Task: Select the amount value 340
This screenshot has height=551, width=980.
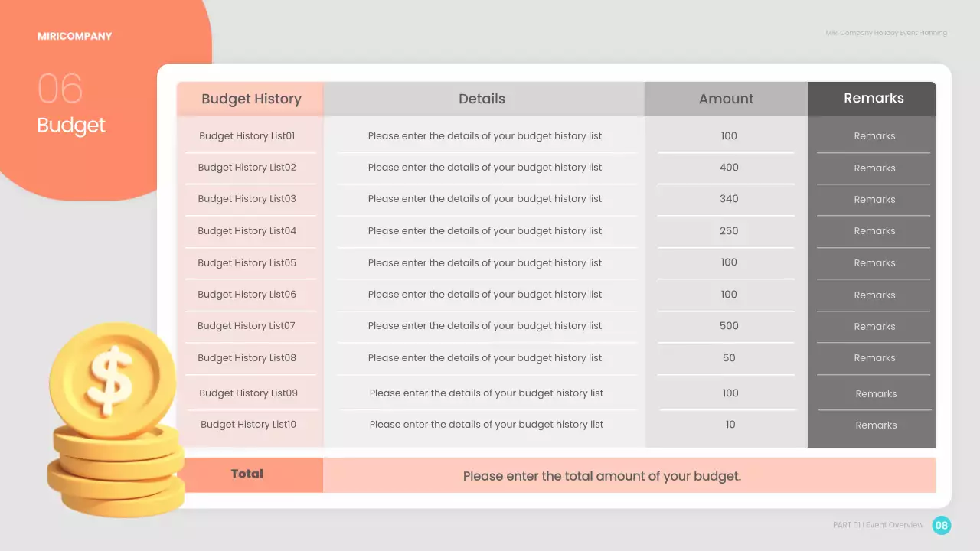Action: pos(729,199)
